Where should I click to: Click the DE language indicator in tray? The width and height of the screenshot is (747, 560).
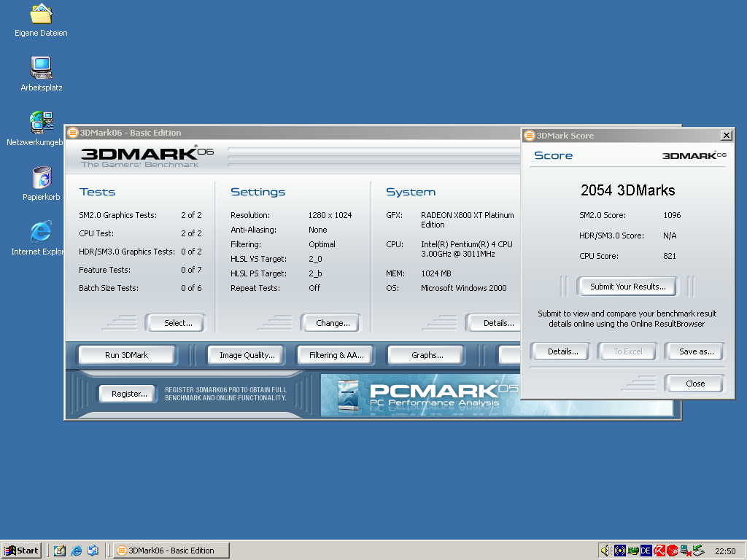(646, 551)
